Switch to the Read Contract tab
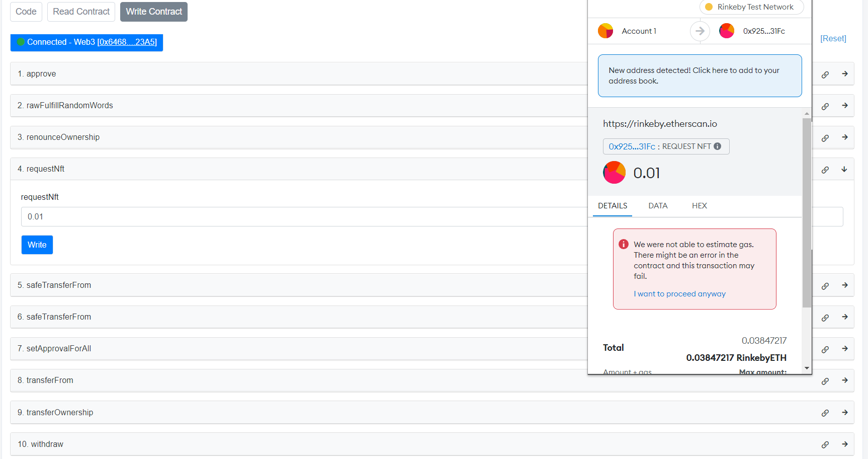 pos(81,12)
